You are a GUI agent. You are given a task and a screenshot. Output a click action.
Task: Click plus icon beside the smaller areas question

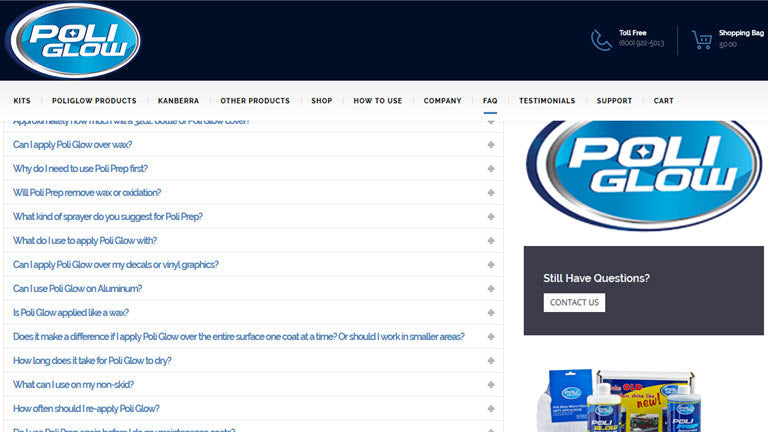(491, 336)
